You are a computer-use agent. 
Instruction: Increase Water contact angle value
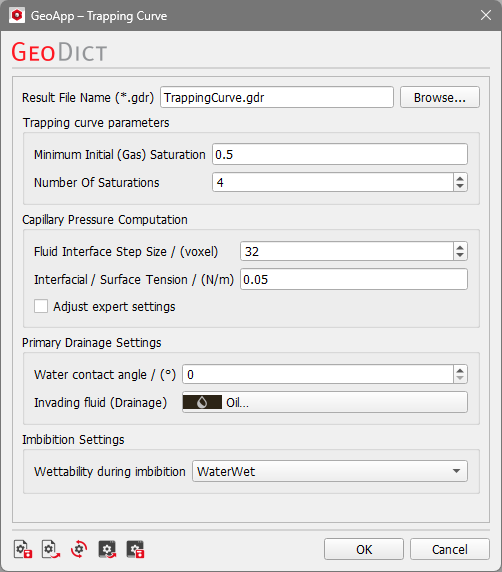(460, 370)
